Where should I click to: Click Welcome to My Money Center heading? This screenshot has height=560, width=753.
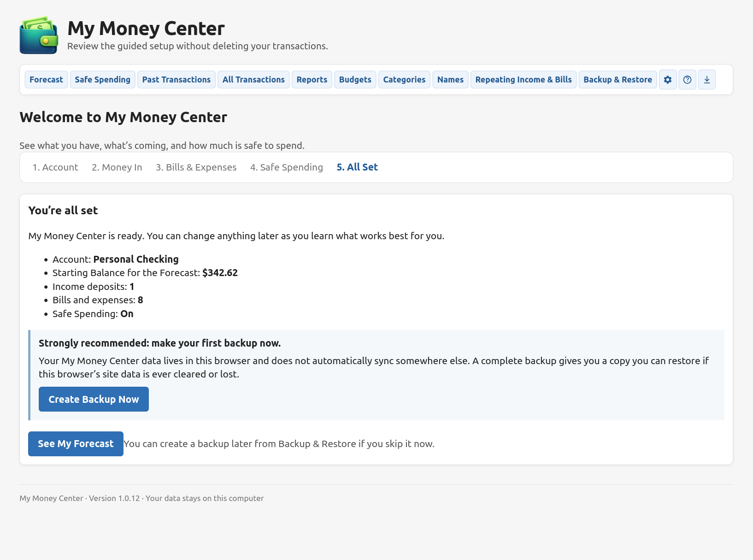pos(124,117)
